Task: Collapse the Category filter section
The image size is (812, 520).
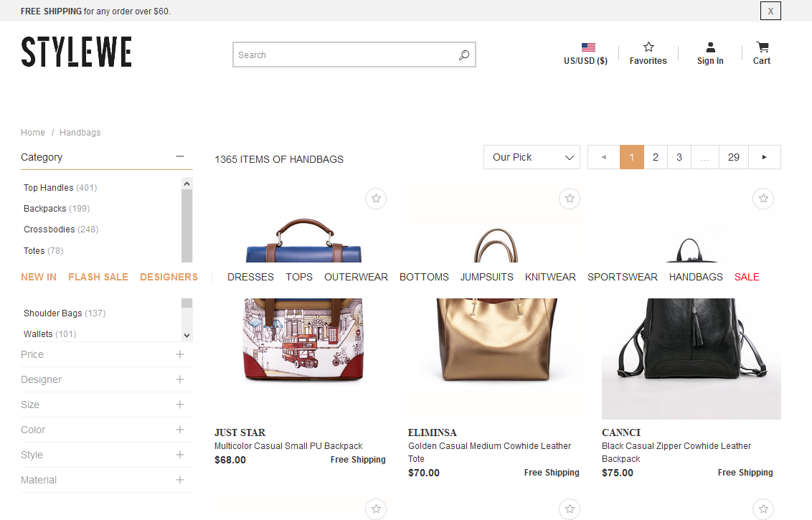Action: pos(179,156)
